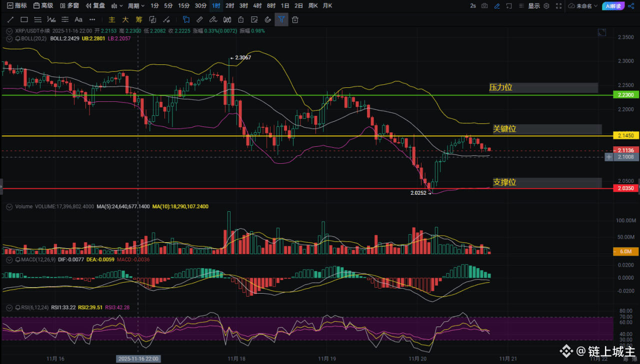Switch to the 4时 timeframe
The image size is (640, 364).
coord(257,6)
